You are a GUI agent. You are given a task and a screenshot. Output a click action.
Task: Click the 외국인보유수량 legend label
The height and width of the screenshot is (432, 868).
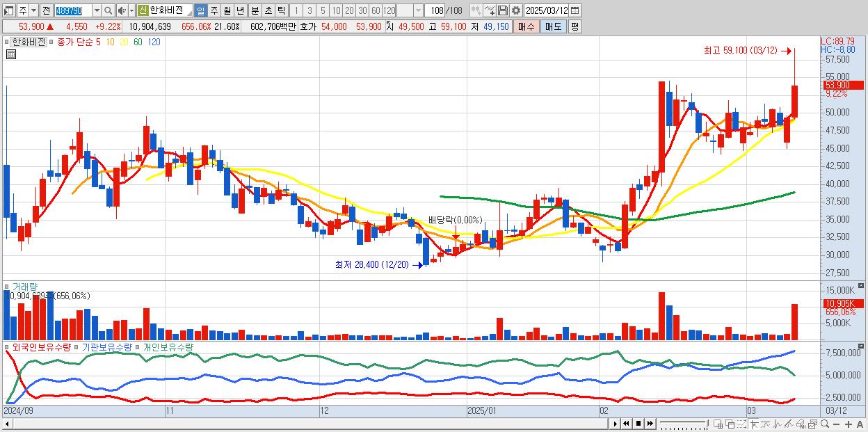tap(42, 346)
